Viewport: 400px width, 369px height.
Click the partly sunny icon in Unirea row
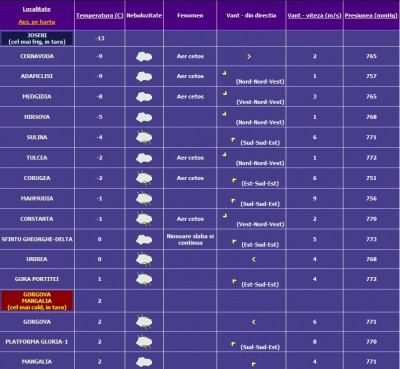144,259
